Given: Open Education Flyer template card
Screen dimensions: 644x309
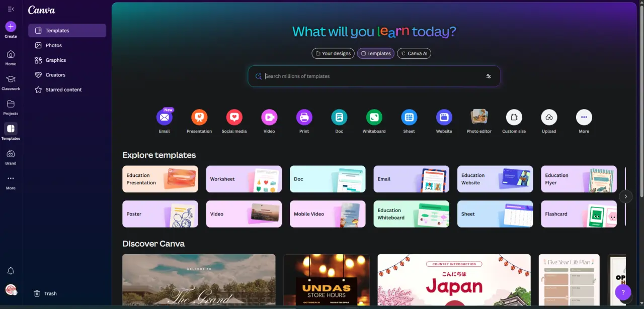Looking at the screenshot, I should [x=579, y=179].
